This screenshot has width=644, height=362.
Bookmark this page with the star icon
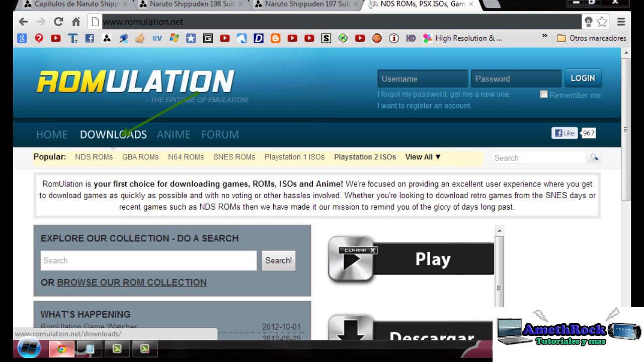602,22
